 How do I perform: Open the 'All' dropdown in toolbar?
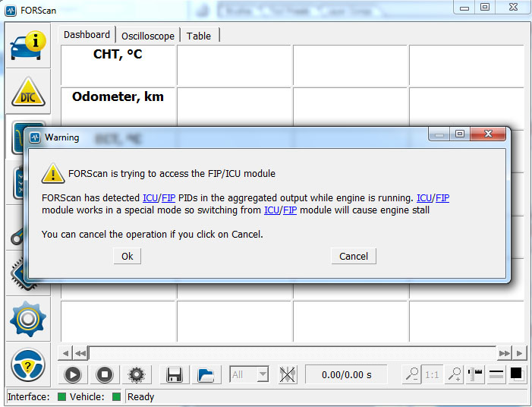pyautogui.click(x=250, y=374)
